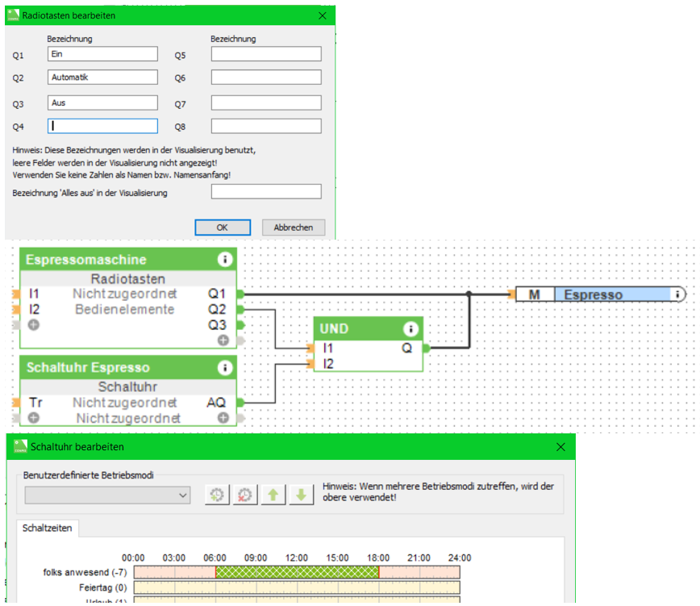
Task: Click the I2 input connector of UND block
Action: point(310,363)
